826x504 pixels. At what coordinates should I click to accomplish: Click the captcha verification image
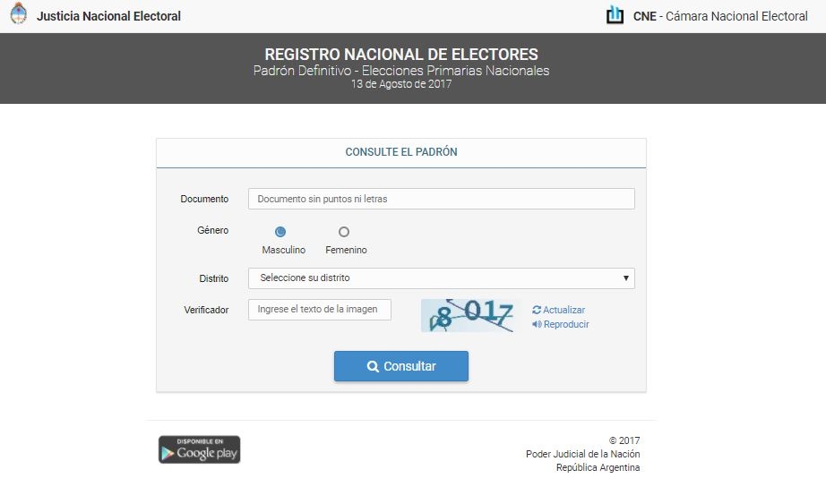[471, 315]
